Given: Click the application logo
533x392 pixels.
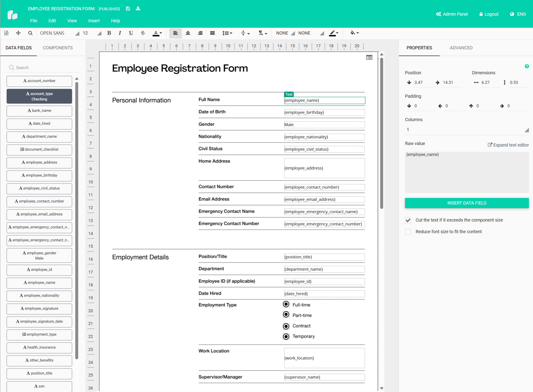Looking at the screenshot, I should [12, 15].
